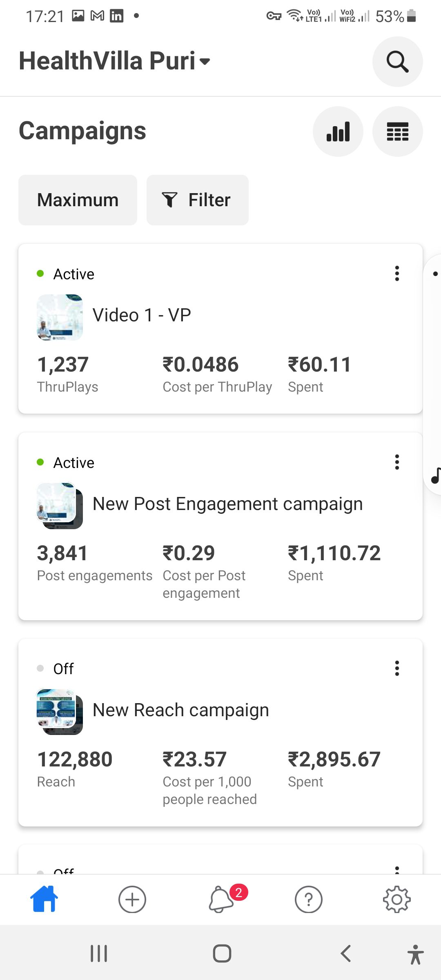The width and height of the screenshot is (441, 980).
Task: Tap the accessibility figure icon
Action: tap(415, 954)
